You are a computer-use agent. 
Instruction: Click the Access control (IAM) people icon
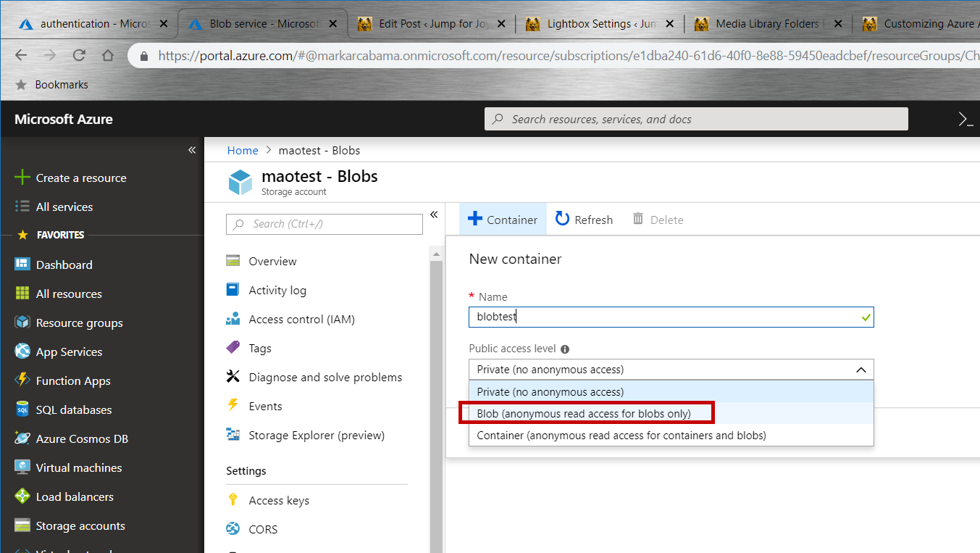tap(233, 319)
